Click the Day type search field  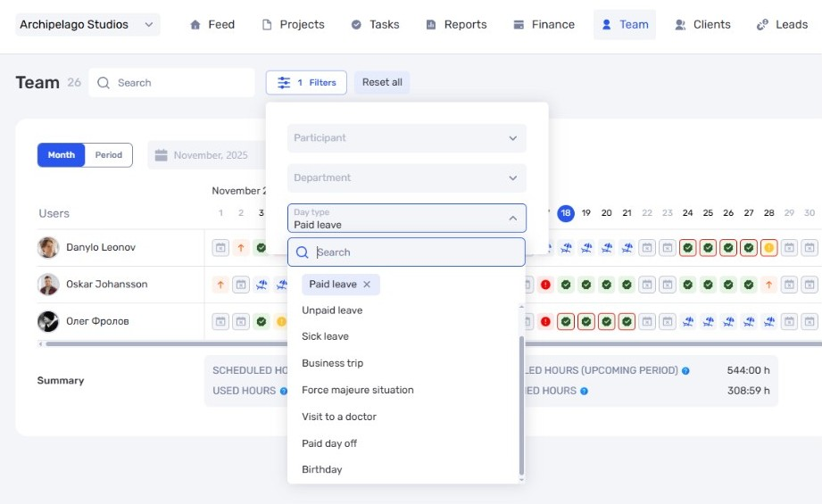pos(406,252)
